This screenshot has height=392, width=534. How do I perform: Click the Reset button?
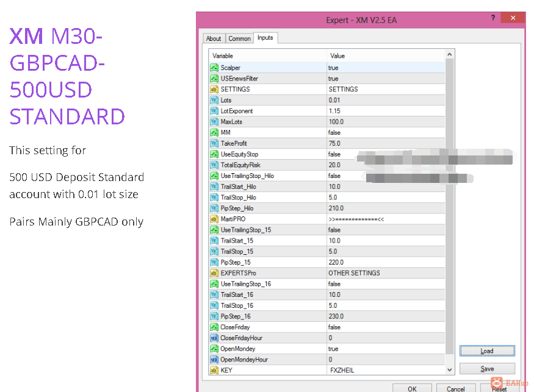pyautogui.click(x=499, y=388)
